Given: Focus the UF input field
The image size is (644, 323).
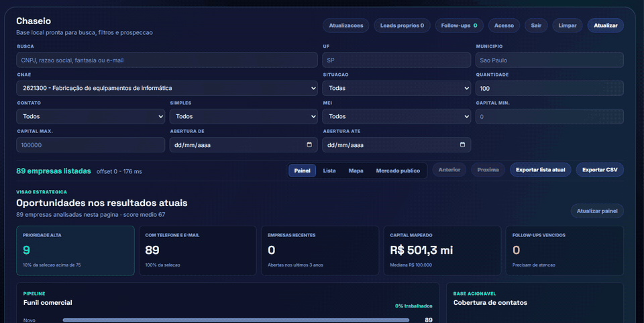Looking at the screenshot, I should coord(396,60).
